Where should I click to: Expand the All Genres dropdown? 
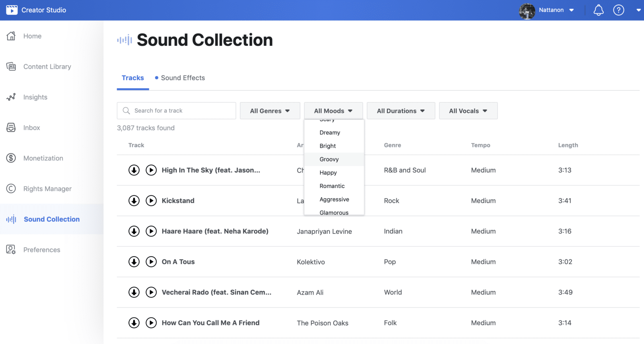pyautogui.click(x=270, y=111)
